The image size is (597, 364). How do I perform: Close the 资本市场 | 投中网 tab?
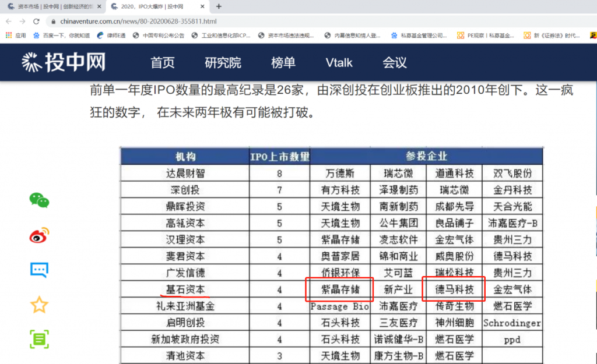click(x=99, y=6)
